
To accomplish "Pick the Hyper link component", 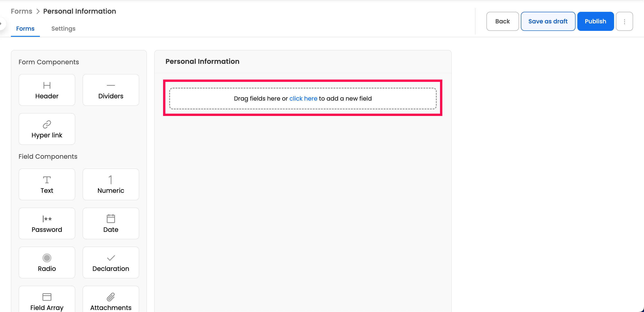I will [x=47, y=129].
